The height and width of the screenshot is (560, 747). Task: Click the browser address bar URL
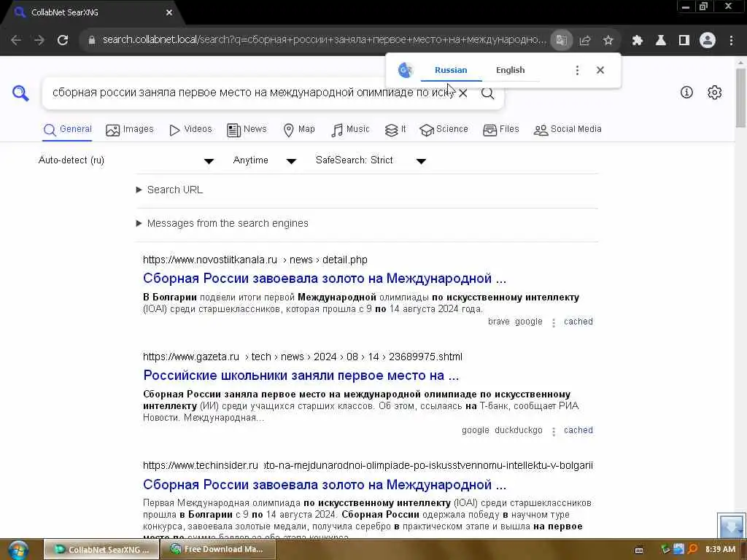(x=324, y=40)
